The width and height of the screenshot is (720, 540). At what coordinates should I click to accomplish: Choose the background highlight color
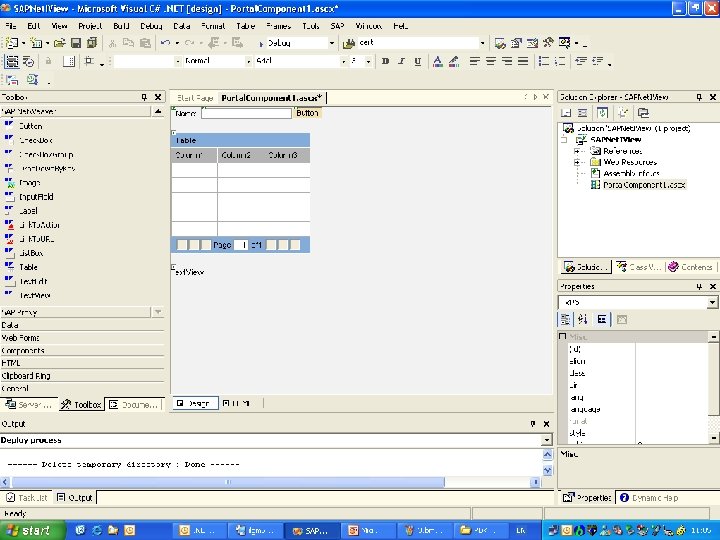click(x=454, y=61)
